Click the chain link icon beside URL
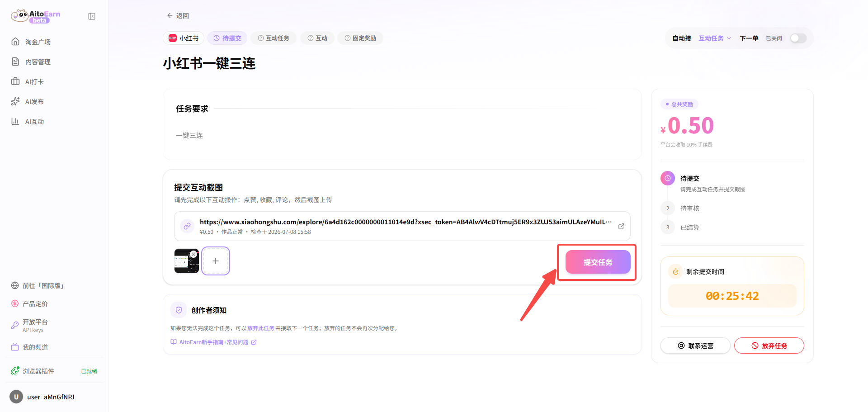The width and height of the screenshot is (868, 412). click(x=187, y=226)
